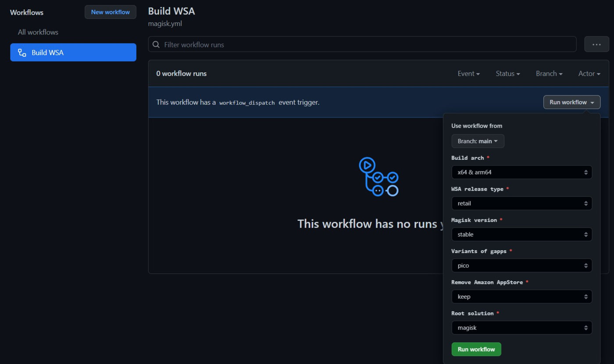
Task: Click the workflow_dispatch code label
Action: coord(247,102)
